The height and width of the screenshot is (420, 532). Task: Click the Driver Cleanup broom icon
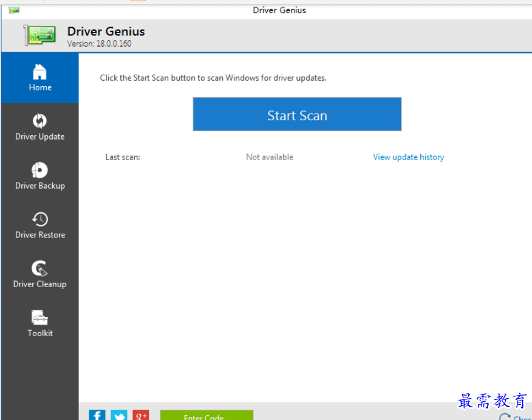(x=39, y=268)
